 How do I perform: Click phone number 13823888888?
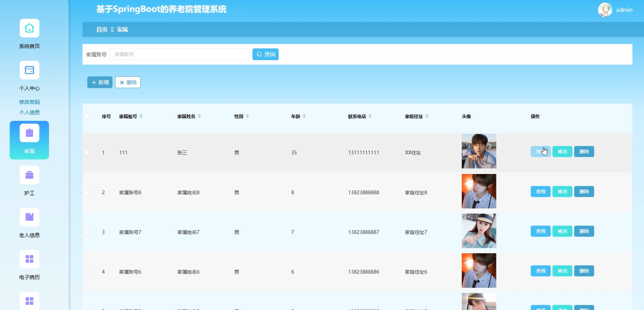click(x=364, y=193)
